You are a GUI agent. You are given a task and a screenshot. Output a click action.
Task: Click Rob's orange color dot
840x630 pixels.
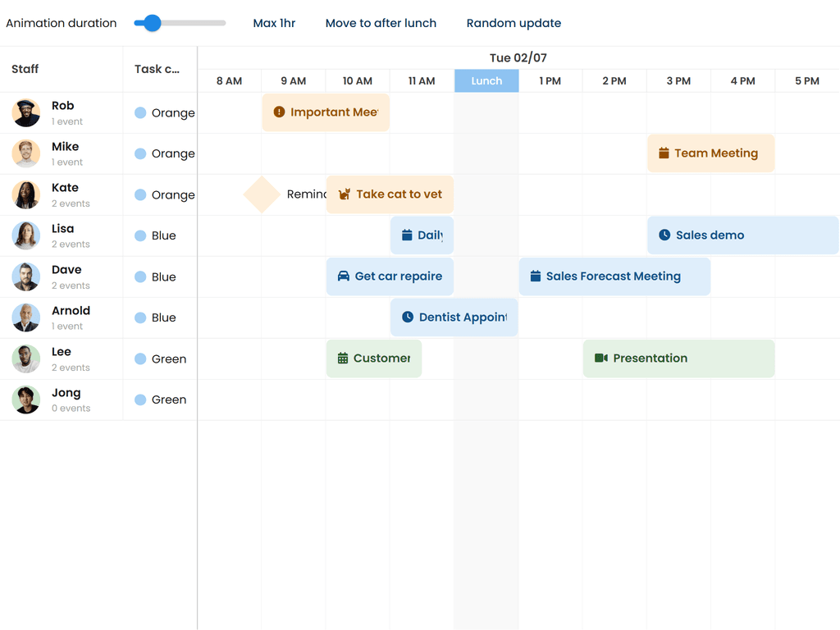[x=140, y=112]
